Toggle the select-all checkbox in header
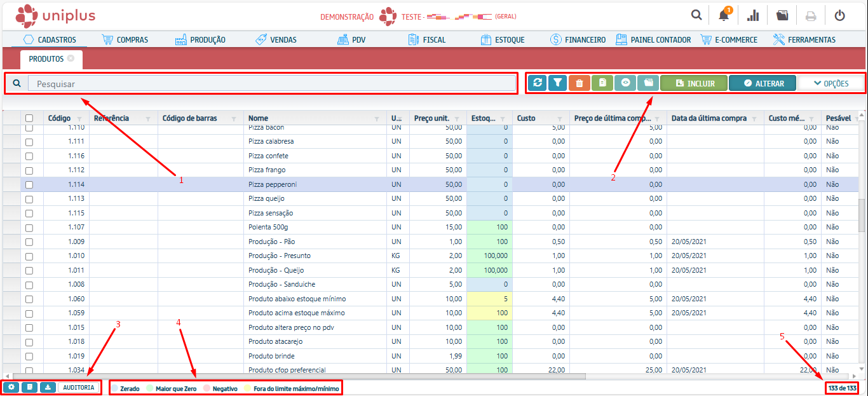868x396 pixels. pos(29,118)
